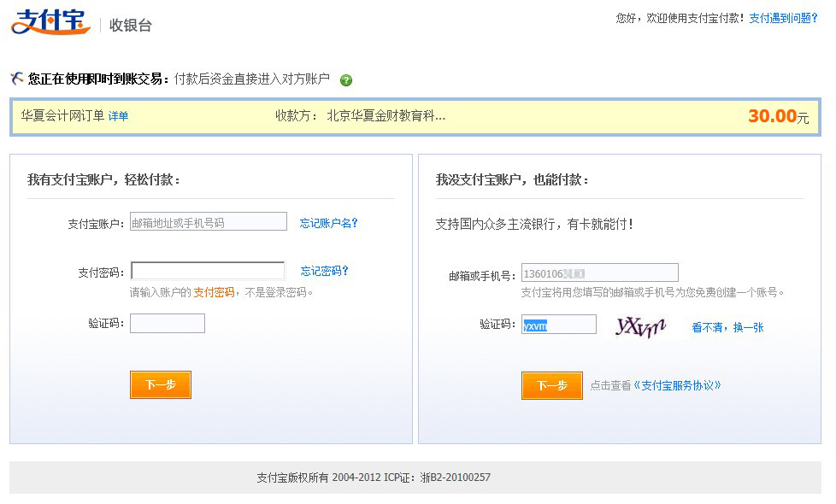Image resolution: width=836 pixels, height=504 pixels.
Task: Open the 支付宝服务协议 agreement link
Action: coord(677,385)
